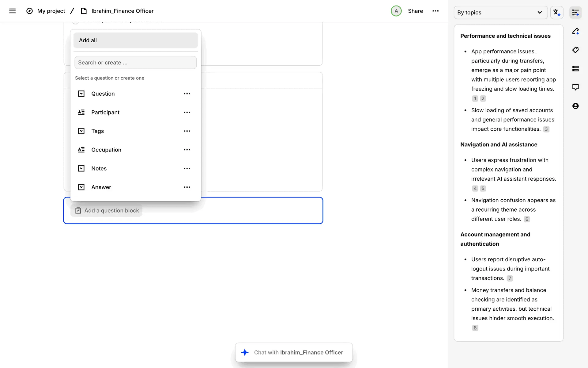Click the Share button
Viewport: 588px width, 368px height.
(415, 11)
